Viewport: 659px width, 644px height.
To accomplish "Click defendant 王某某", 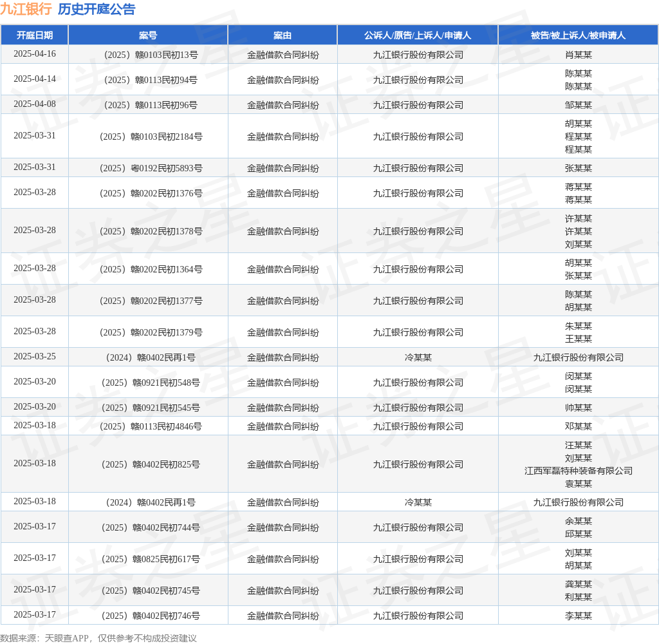I will pos(579,339).
